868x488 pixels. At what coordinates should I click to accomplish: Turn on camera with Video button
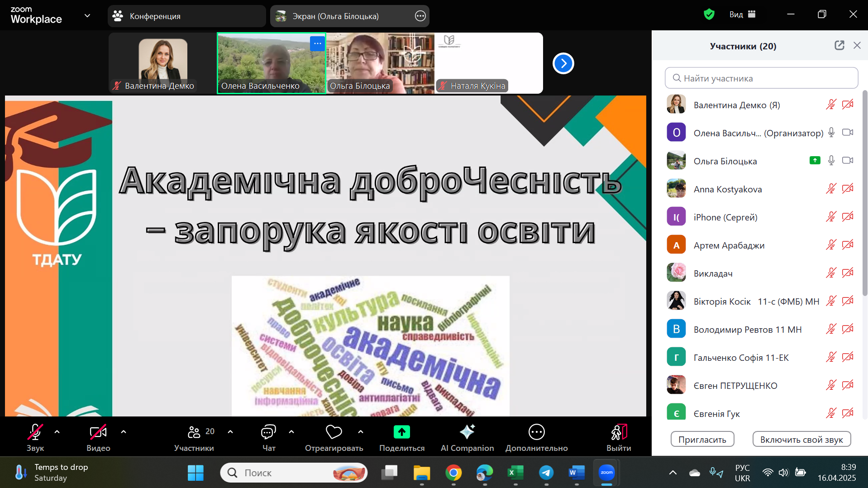(x=98, y=432)
